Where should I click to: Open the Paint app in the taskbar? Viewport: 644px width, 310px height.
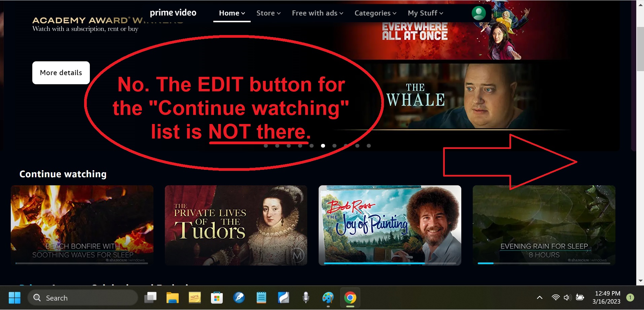pyautogui.click(x=328, y=298)
